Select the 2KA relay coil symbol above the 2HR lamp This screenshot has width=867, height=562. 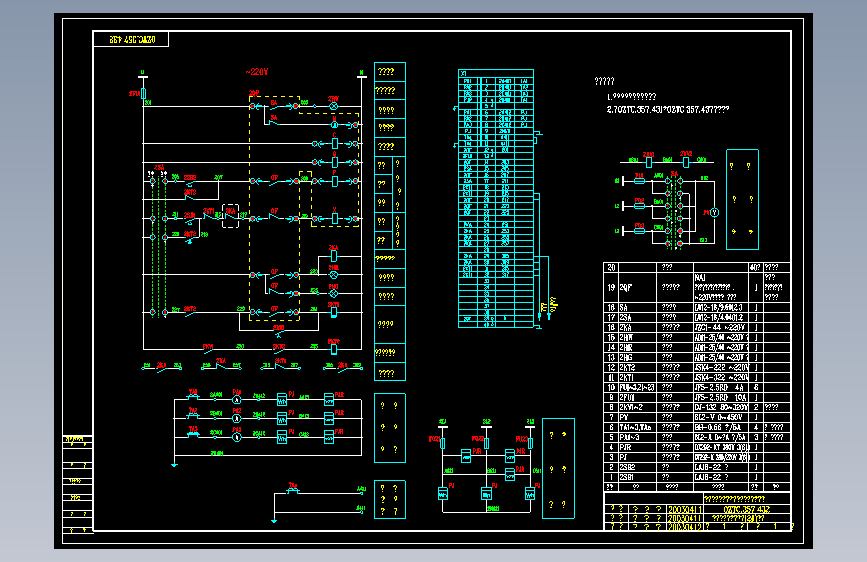(x=333, y=256)
